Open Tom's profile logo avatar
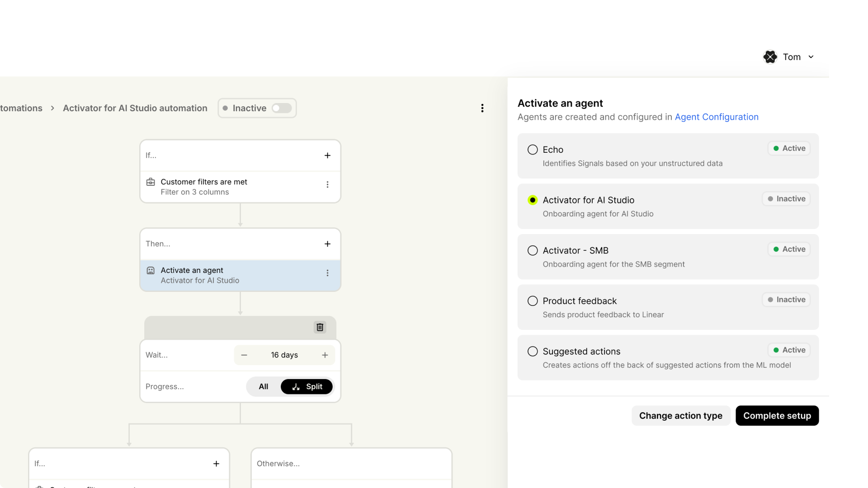 [x=770, y=57]
